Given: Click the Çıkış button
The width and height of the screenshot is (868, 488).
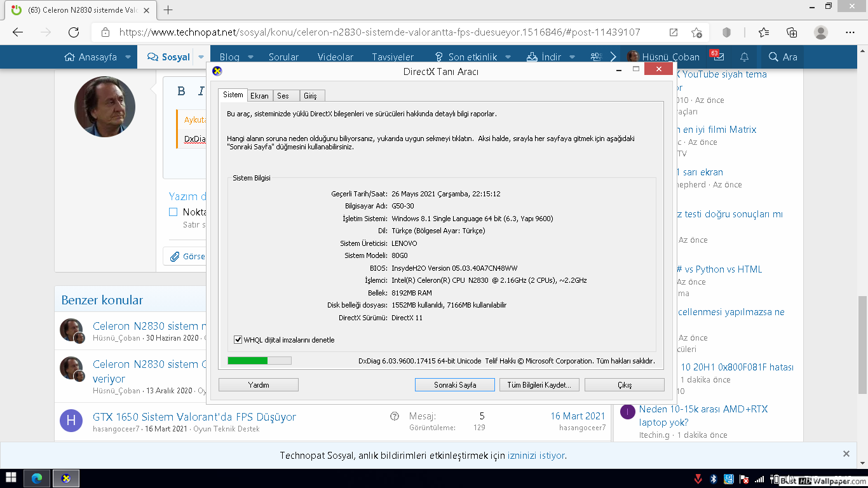Looking at the screenshot, I should pyautogui.click(x=625, y=384).
